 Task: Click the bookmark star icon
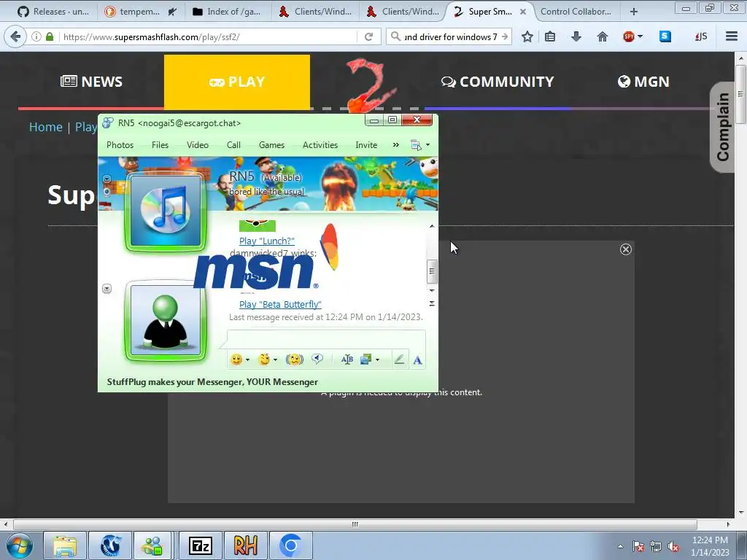(527, 36)
